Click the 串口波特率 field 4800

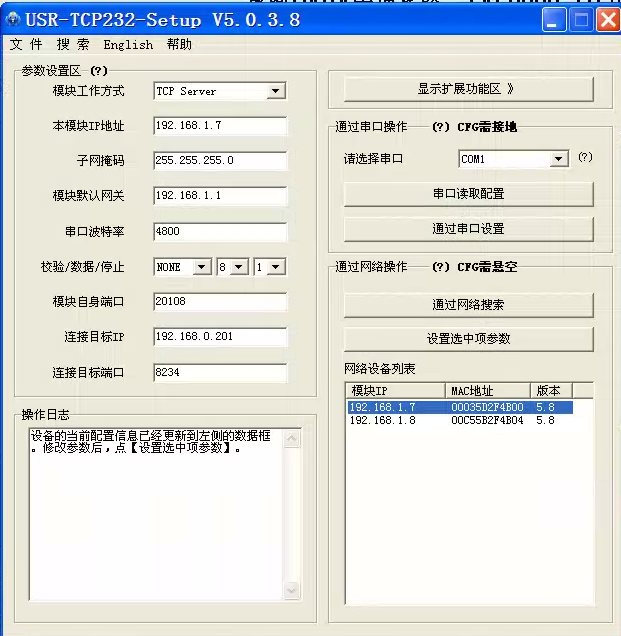click(220, 232)
